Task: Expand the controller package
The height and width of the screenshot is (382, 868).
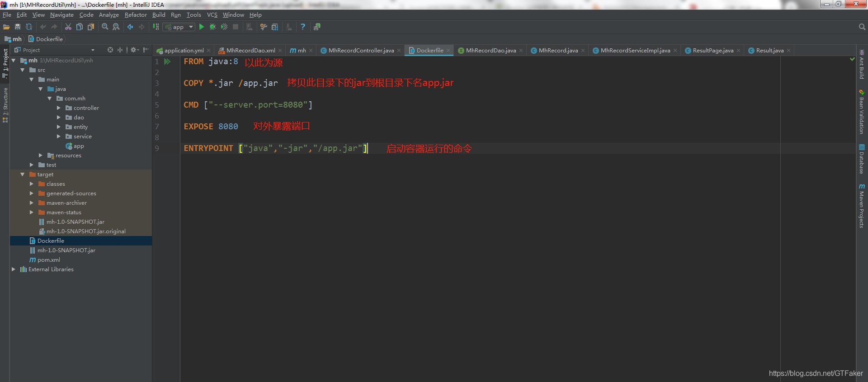Action: [x=59, y=108]
